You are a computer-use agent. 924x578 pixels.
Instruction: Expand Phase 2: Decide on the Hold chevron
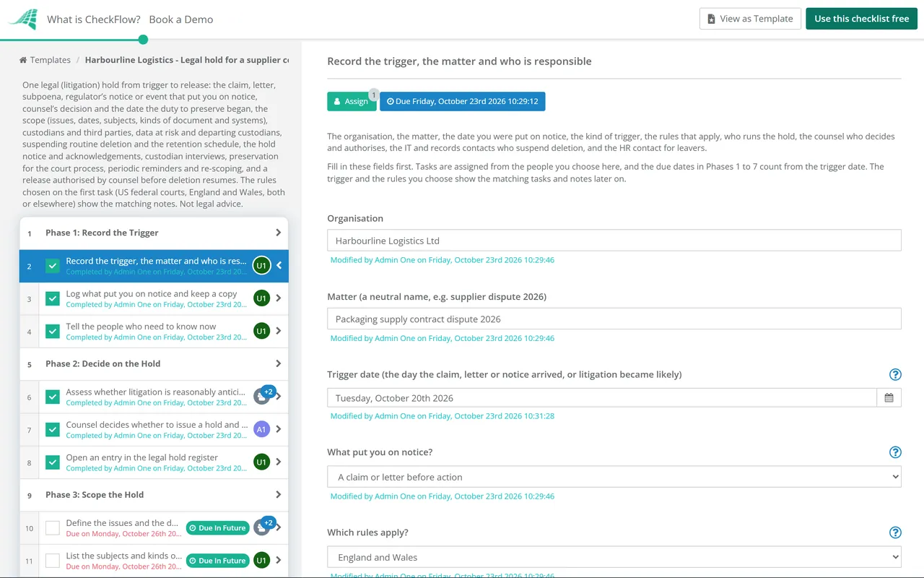279,363
